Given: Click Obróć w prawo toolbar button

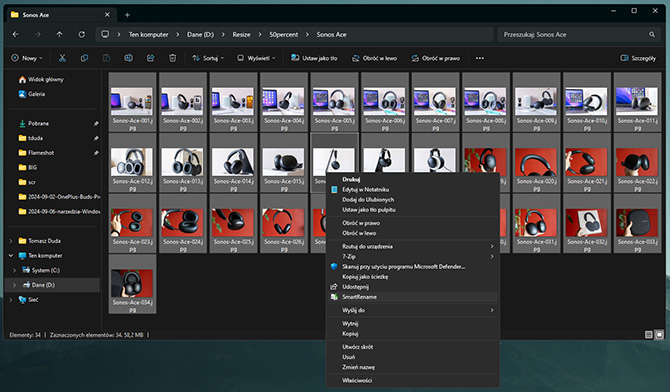Looking at the screenshot, I should point(436,58).
